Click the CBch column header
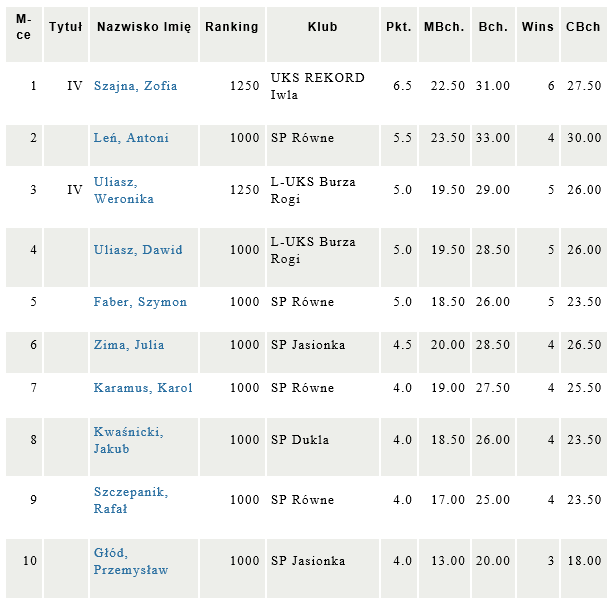611x604 pixels. click(x=583, y=27)
